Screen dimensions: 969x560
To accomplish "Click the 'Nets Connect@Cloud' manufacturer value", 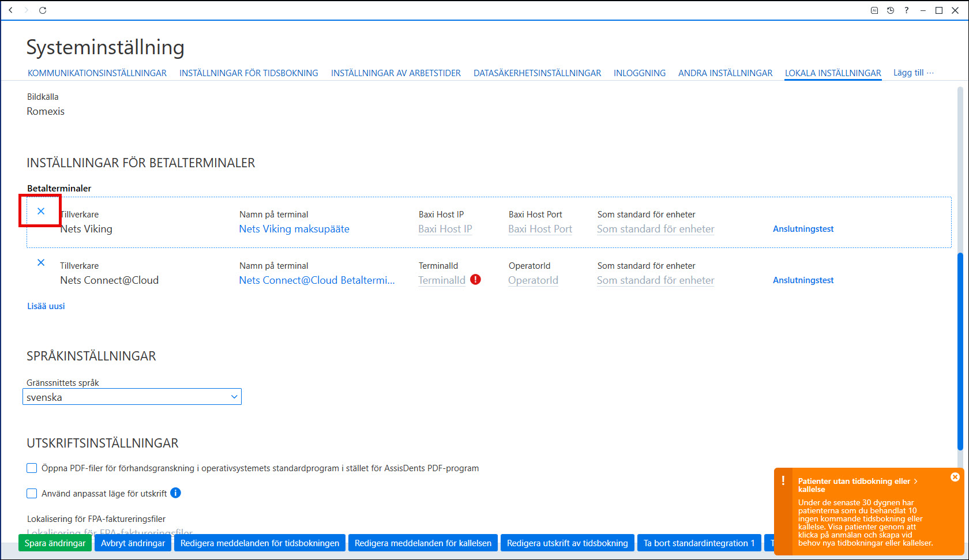I will pyautogui.click(x=110, y=280).
